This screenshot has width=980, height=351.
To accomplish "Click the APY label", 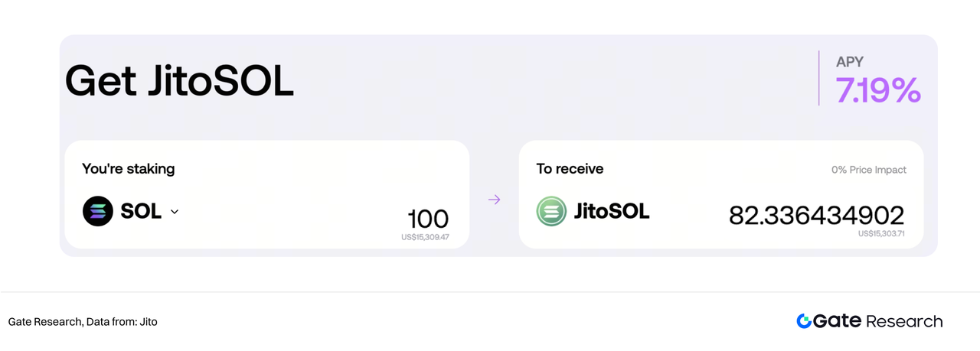I will (850, 62).
